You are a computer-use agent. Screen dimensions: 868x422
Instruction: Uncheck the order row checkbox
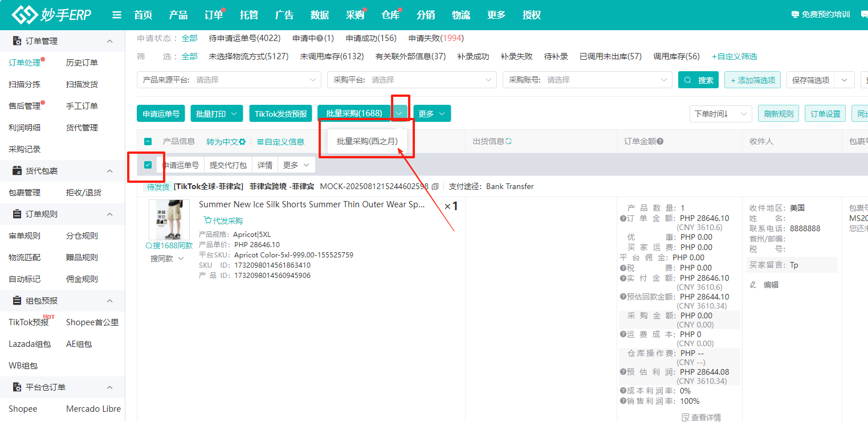point(148,165)
